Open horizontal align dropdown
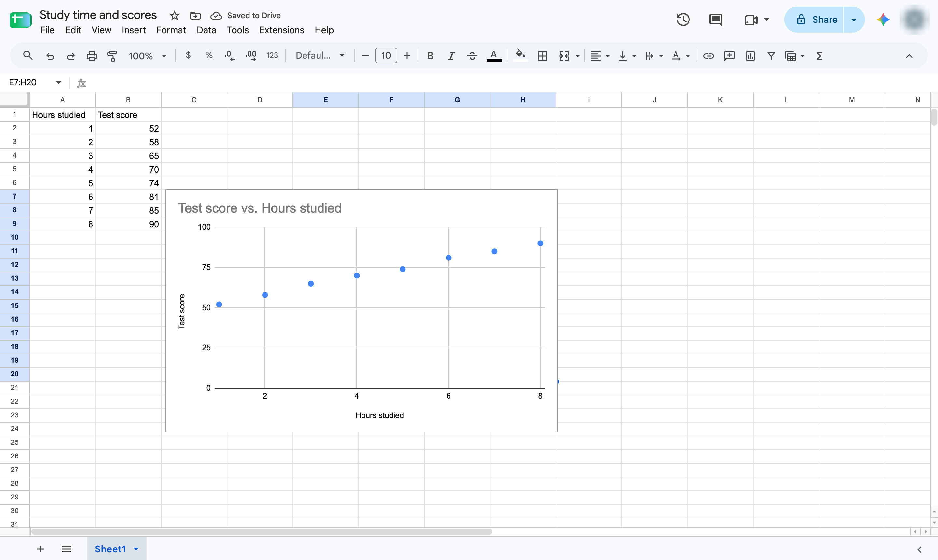The width and height of the screenshot is (938, 560). [x=600, y=56]
